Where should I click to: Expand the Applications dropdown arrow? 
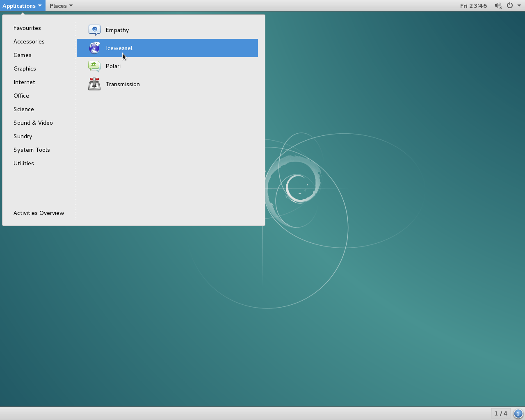pyautogui.click(x=40, y=6)
